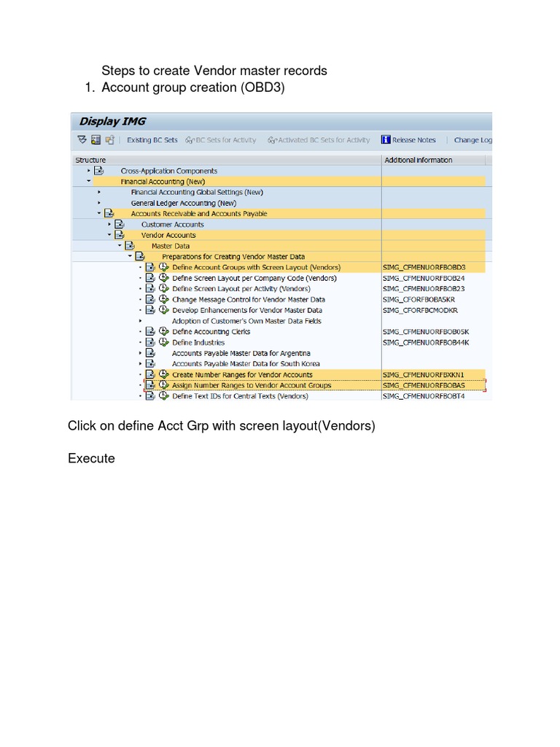Select Develop Enhancements for Vendor Master Data text
Image resolution: width=560 pixels, height=747 pixels.
click(x=247, y=310)
